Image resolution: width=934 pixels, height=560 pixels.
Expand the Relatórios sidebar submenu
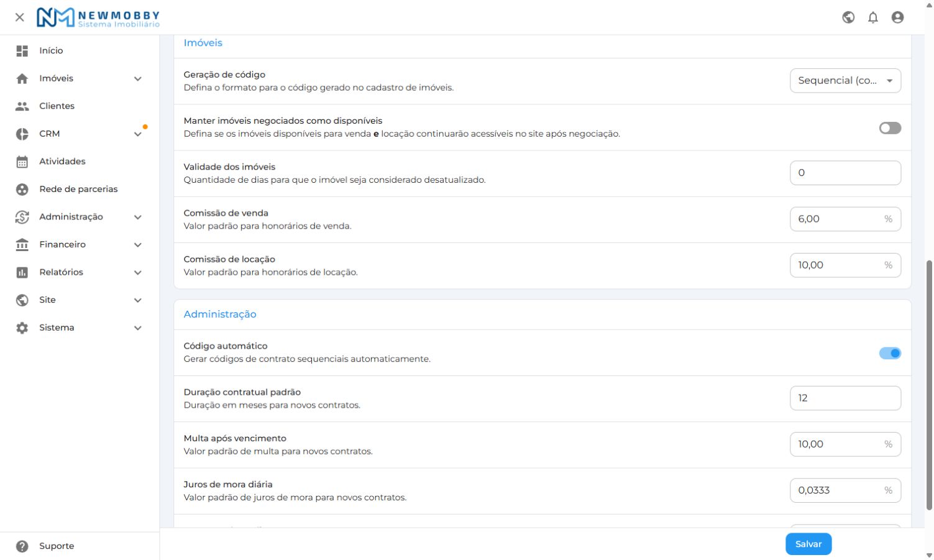(138, 272)
